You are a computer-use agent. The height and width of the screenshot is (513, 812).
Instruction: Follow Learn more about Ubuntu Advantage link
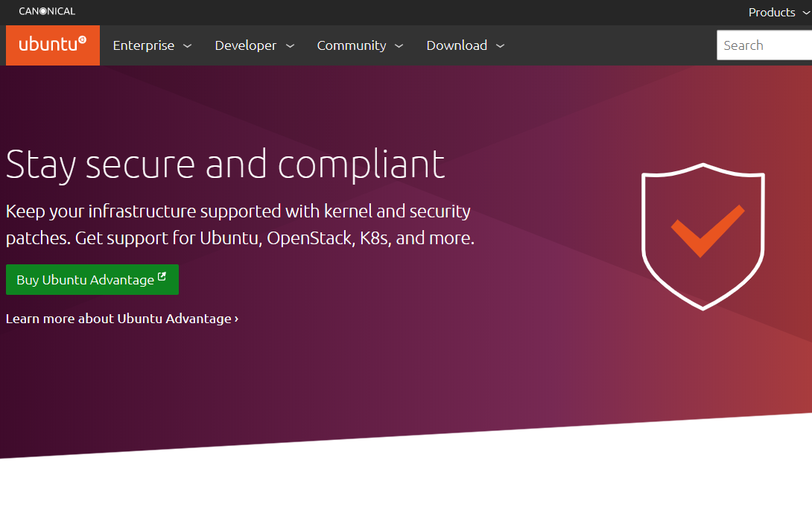click(x=122, y=319)
